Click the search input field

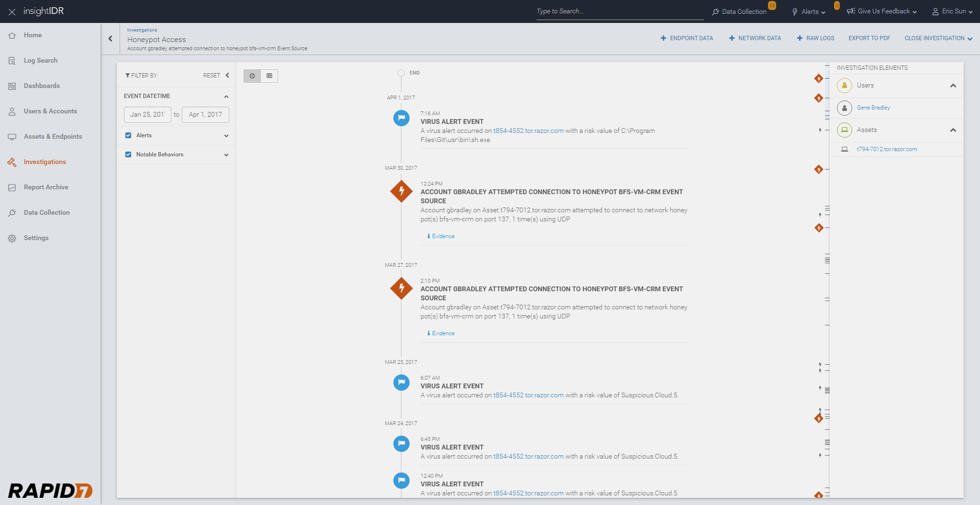[x=620, y=11]
